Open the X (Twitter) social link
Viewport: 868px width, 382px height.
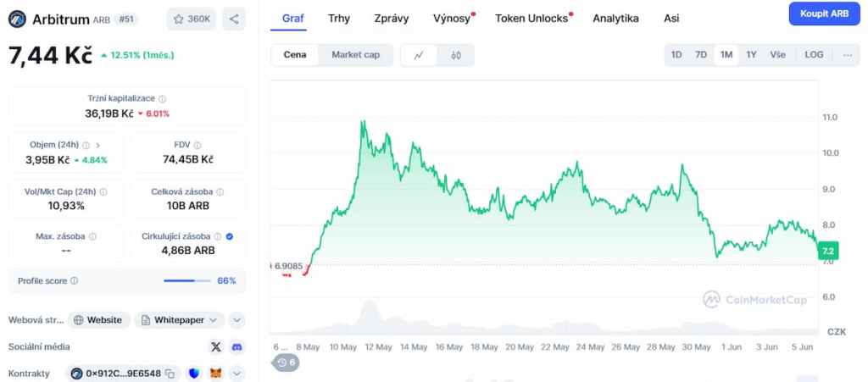[x=216, y=346]
